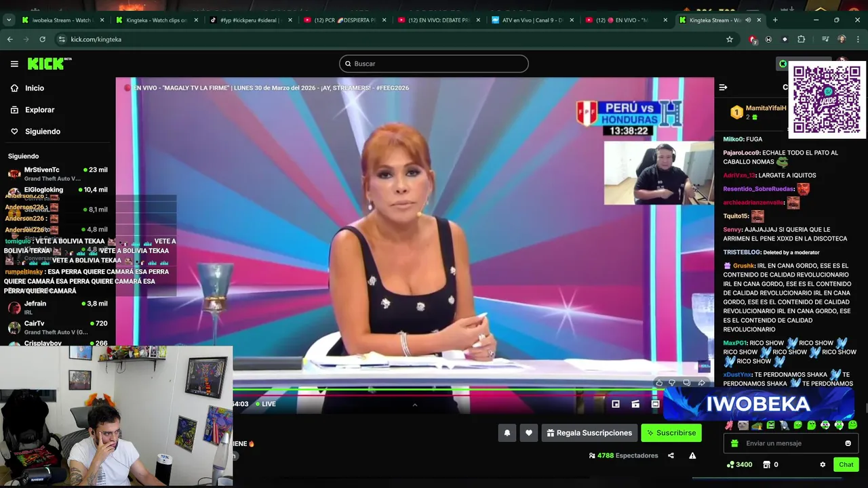Pick the first red quick emote
The width and height of the screenshot is (868, 488).
coord(729,425)
